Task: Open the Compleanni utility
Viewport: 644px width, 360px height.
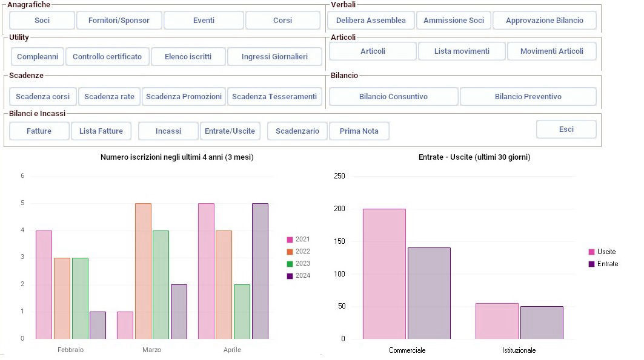Action: [38, 57]
